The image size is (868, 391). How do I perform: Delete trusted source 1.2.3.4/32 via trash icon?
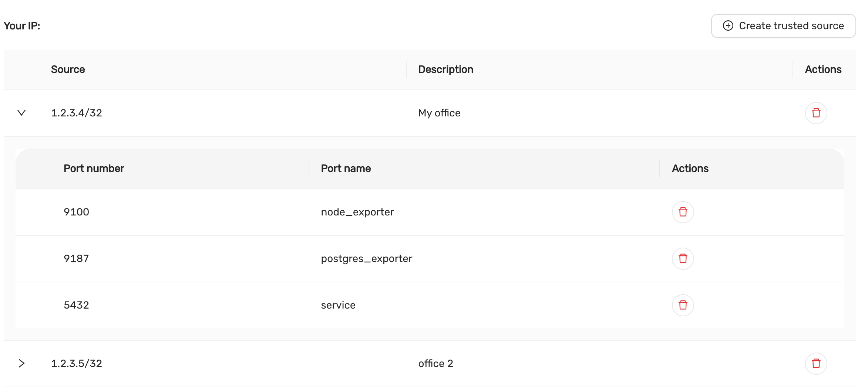[816, 113]
